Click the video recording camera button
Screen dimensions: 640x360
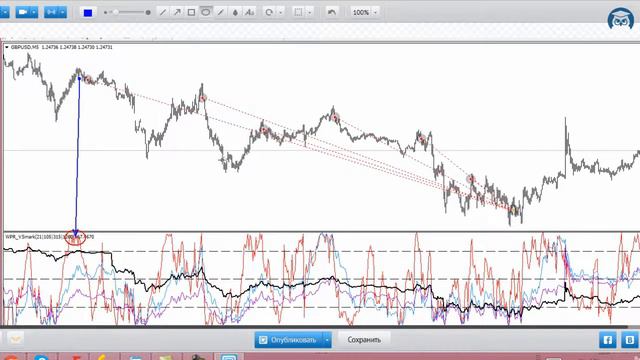pos(22,12)
